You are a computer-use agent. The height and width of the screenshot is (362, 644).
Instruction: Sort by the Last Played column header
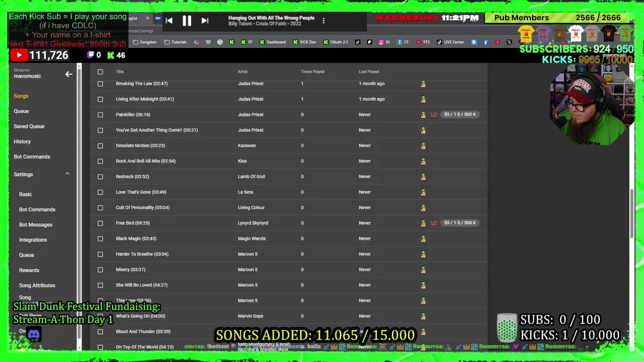tap(369, 72)
